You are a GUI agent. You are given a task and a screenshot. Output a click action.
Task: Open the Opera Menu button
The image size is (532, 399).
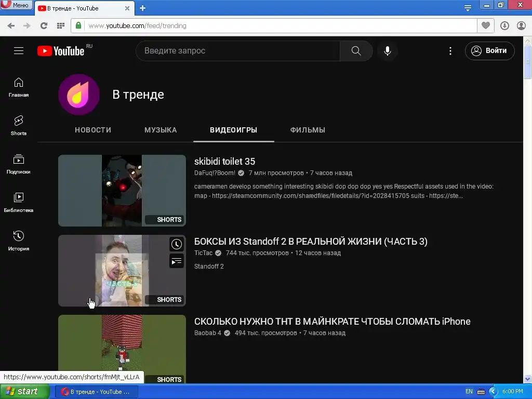coord(16,5)
